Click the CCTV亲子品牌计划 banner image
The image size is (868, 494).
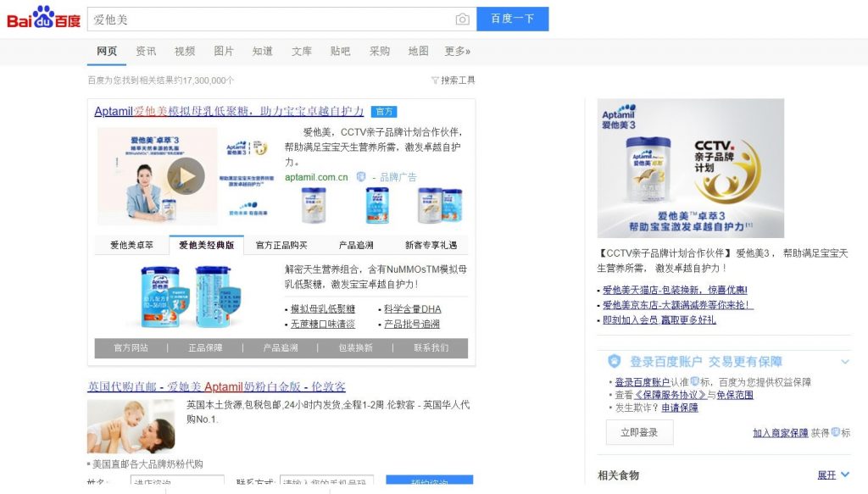tap(690, 168)
